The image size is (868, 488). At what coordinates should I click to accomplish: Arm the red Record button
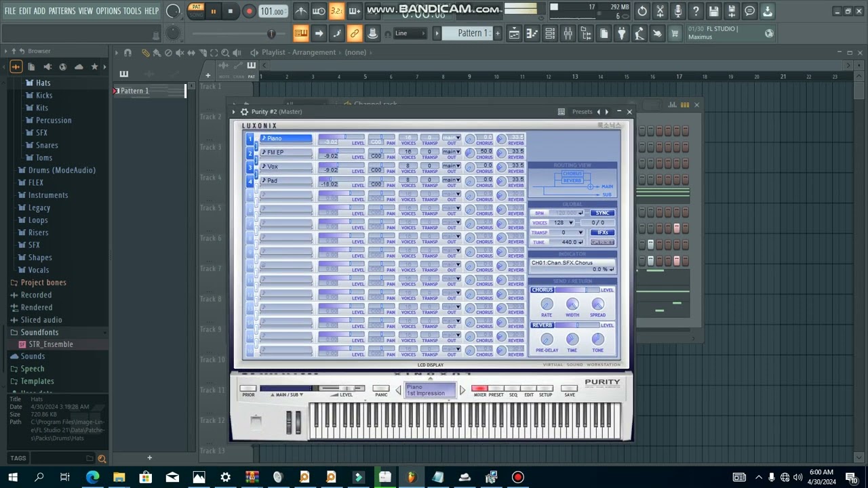(x=249, y=11)
